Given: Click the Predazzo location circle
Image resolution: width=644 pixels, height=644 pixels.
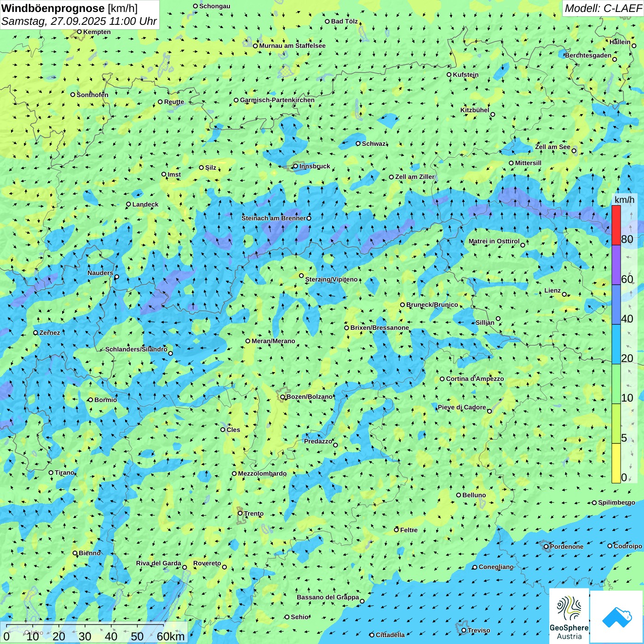Looking at the screenshot, I should [x=335, y=445].
